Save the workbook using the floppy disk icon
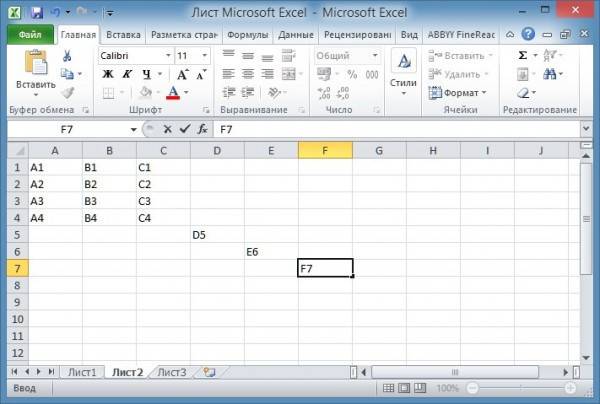This screenshot has width=600, height=404. (37, 13)
